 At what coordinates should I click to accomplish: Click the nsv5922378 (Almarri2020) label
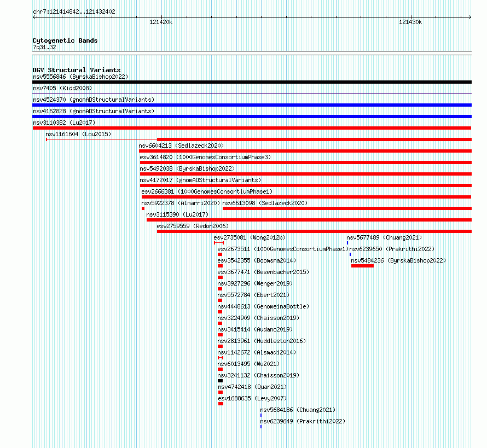[x=181, y=203]
